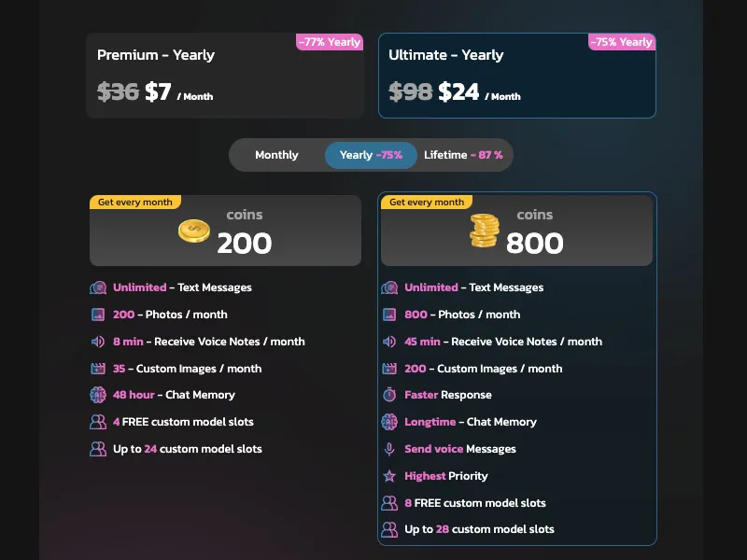747x560 pixels.
Task: Click the microphone icon for Send voice Messages
Action: point(389,449)
